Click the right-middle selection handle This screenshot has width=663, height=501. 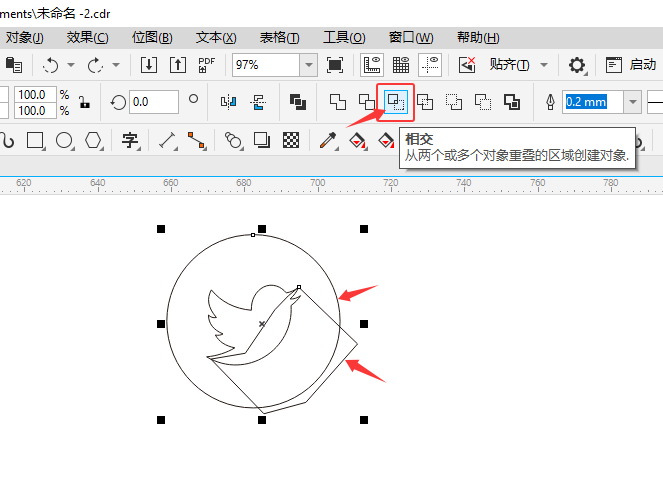(x=364, y=324)
